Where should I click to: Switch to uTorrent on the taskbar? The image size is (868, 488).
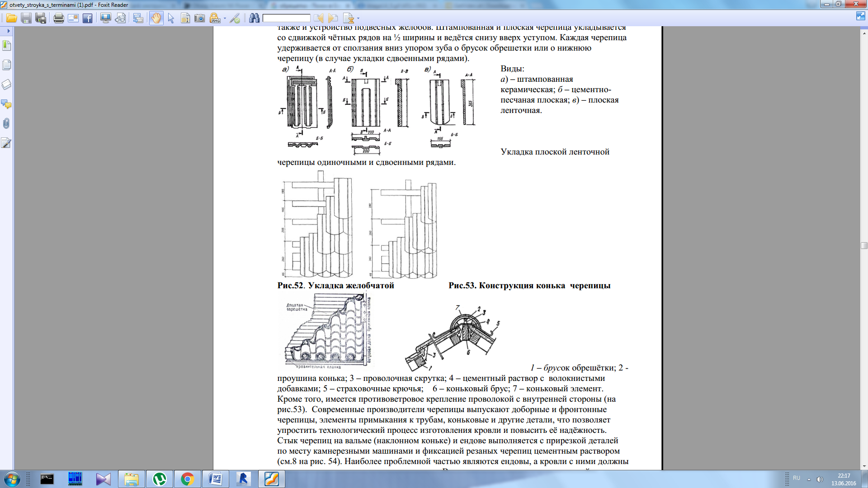160,479
